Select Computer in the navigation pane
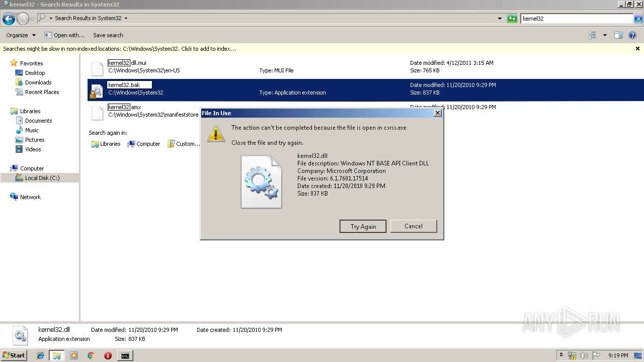This screenshot has height=362, width=644. click(32, 168)
